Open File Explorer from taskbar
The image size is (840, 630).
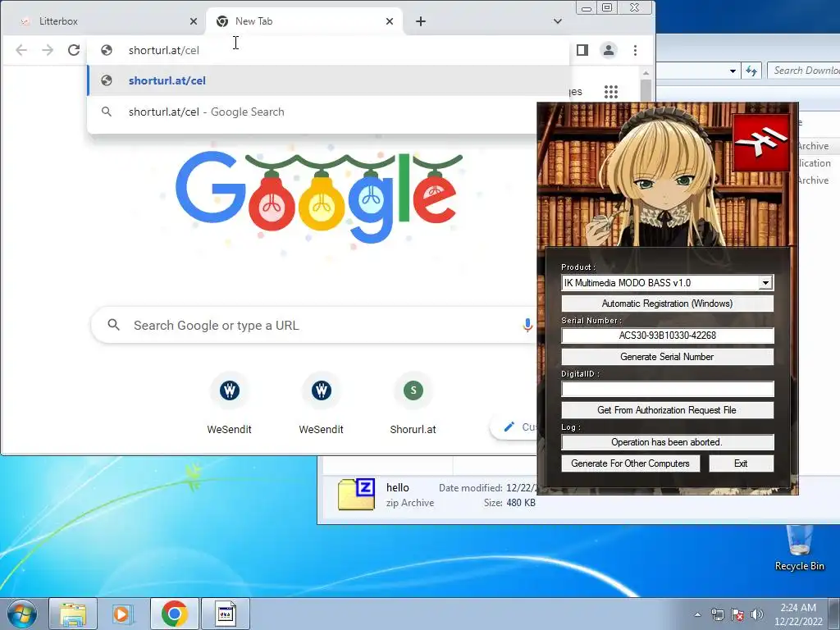click(73, 614)
